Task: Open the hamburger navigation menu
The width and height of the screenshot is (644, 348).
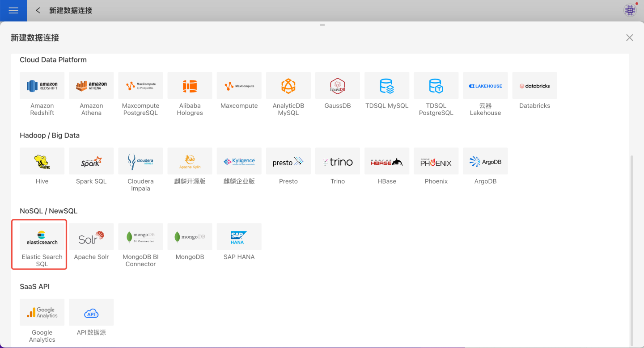Action: pyautogui.click(x=13, y=10)
